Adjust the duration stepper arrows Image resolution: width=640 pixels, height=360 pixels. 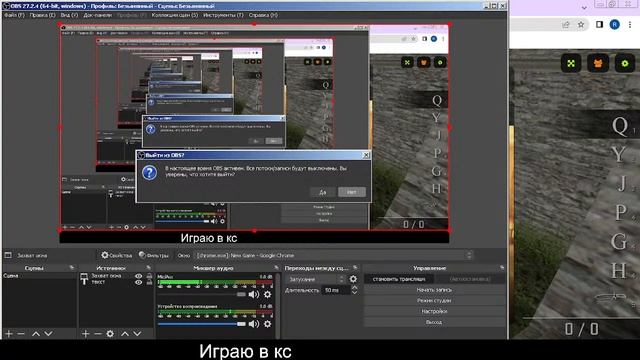tap(355, 290)
